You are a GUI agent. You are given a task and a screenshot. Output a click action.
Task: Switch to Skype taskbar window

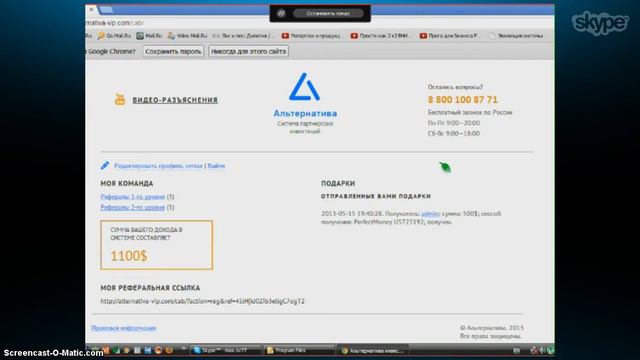tap(224, 350)
